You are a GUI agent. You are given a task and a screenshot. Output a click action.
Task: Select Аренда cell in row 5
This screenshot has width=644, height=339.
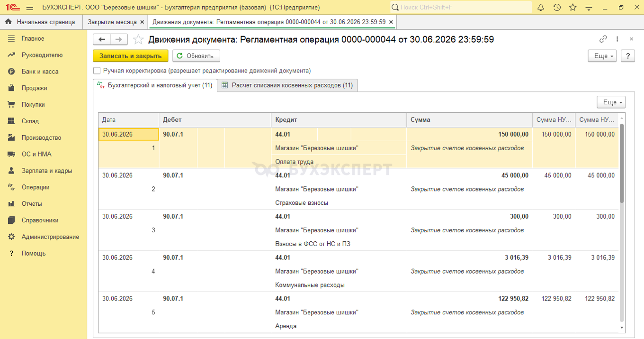point(339,326)
